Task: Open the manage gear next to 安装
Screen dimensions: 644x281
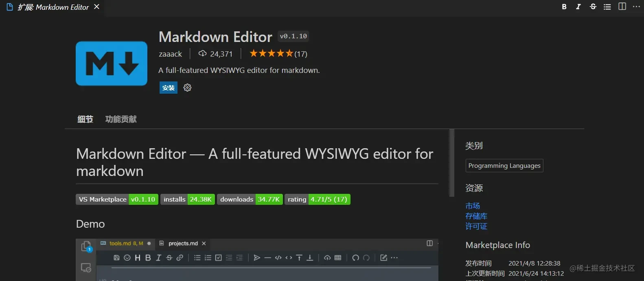Action: [187, 88]
